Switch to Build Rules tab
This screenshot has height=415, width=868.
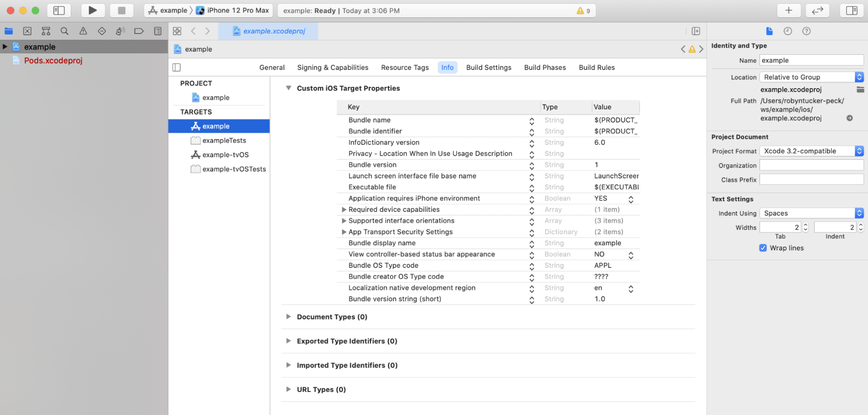[597, 67]
